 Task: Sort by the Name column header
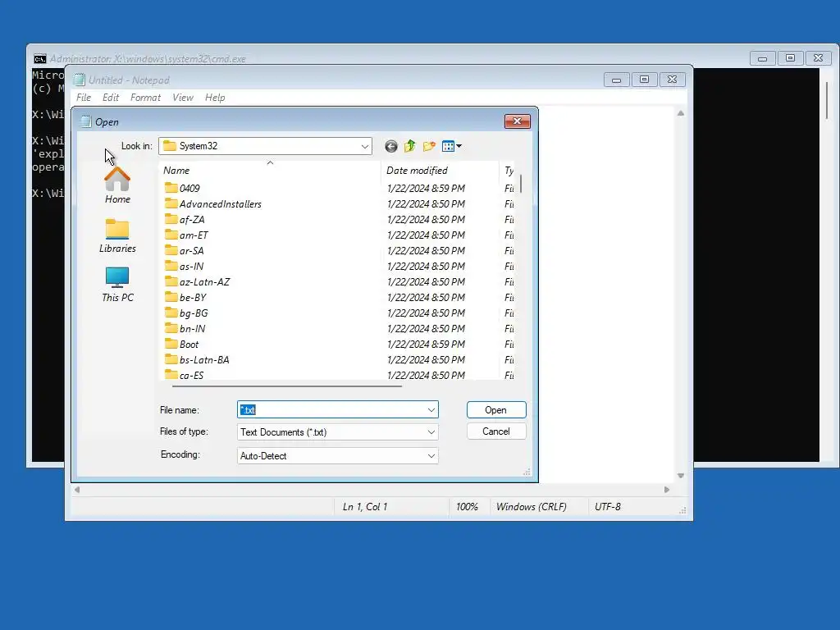(270, 171)
